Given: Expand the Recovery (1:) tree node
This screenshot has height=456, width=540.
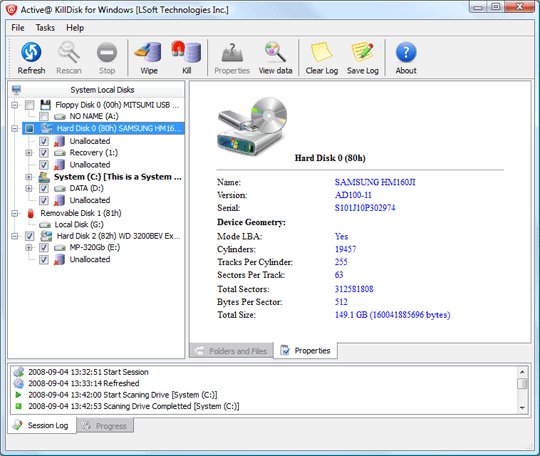Looking at the screenshot, I should pyautogui.click(x=29, y=153).
